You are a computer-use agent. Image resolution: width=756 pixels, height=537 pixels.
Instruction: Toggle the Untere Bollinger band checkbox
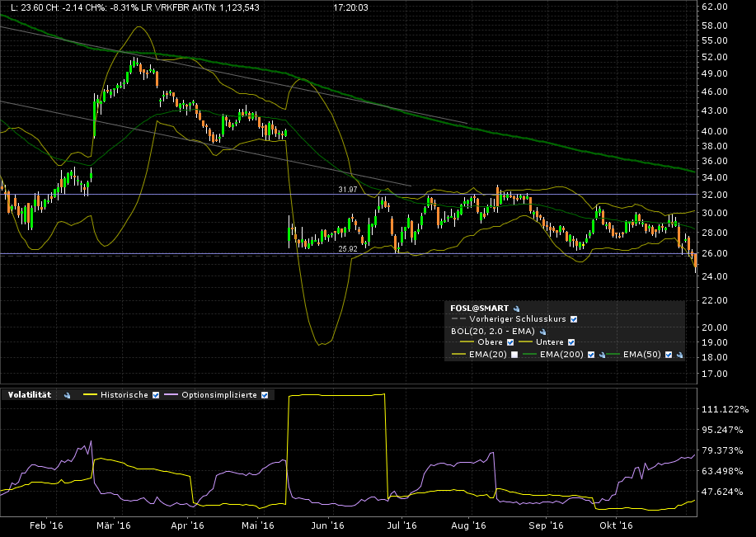[571, 342]
